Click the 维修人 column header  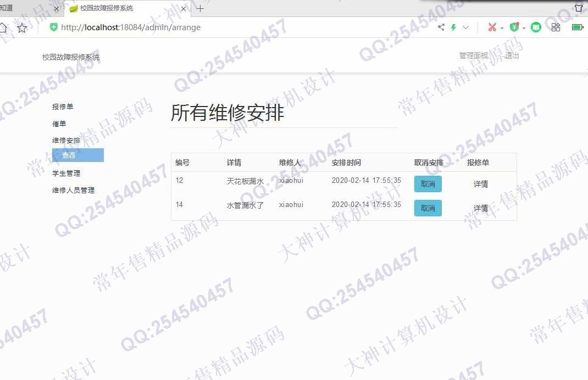[290, 163]
